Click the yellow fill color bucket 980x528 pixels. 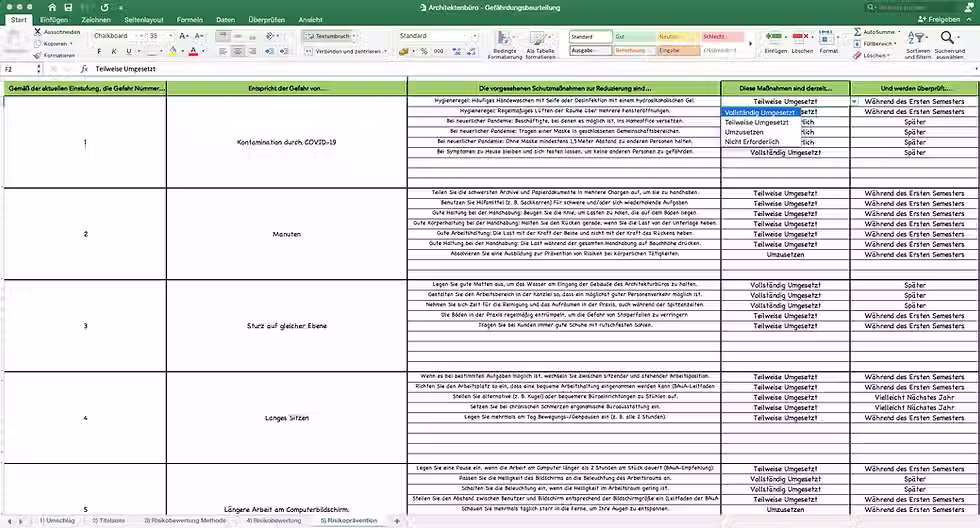point(172,51)
